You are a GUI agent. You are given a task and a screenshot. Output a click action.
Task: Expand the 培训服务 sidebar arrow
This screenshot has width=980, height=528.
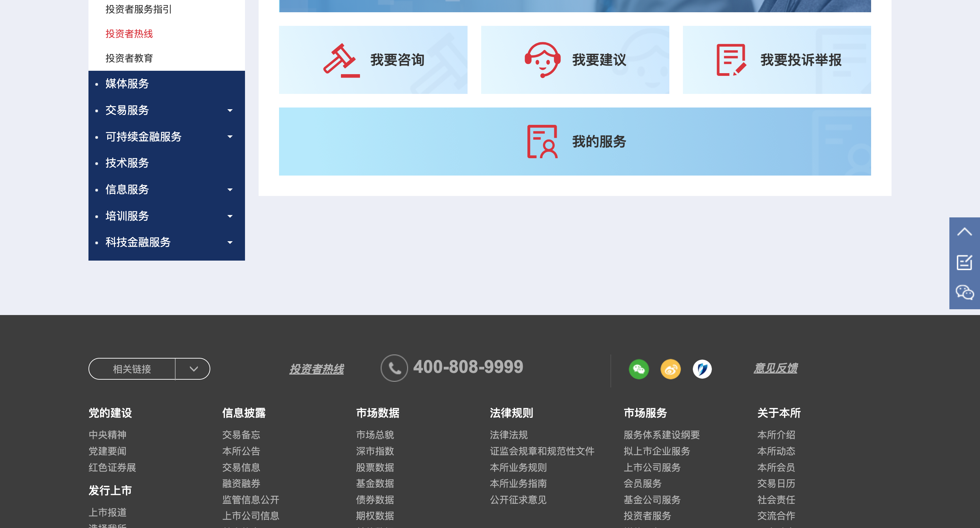(230, 216)
